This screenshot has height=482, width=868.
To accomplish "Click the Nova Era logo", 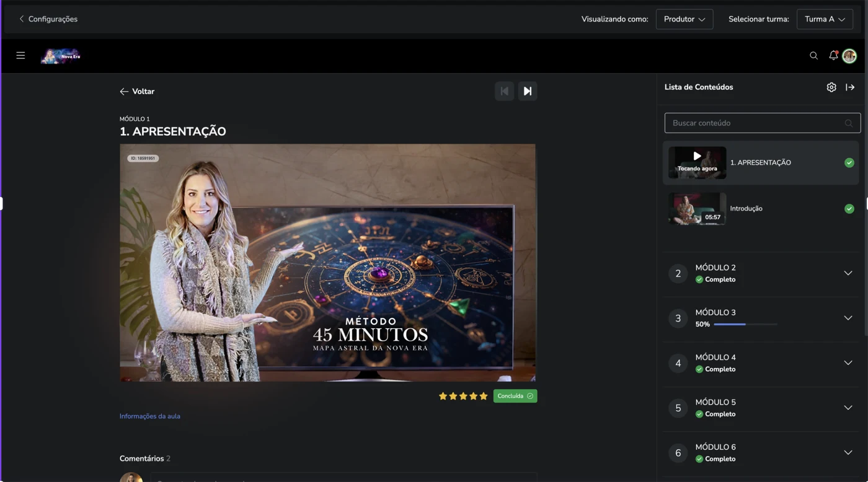I will click(x=60, y=55).
